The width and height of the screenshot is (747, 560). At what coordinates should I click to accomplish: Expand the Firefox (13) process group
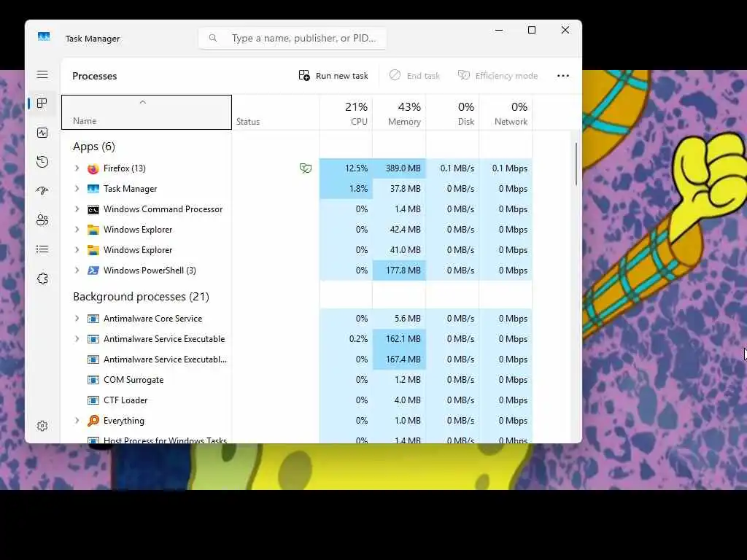[77, 168]
